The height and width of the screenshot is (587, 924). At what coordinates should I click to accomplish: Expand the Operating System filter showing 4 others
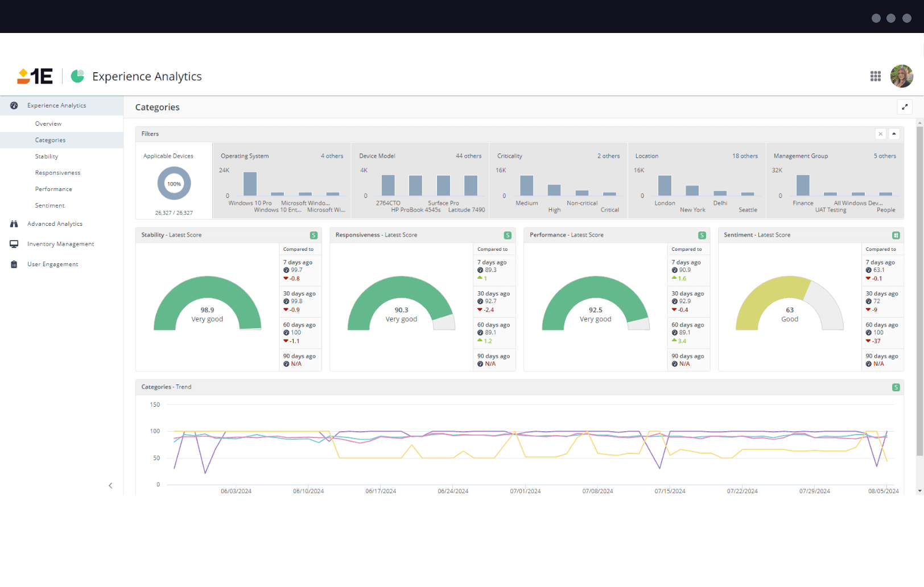point(332,155)
